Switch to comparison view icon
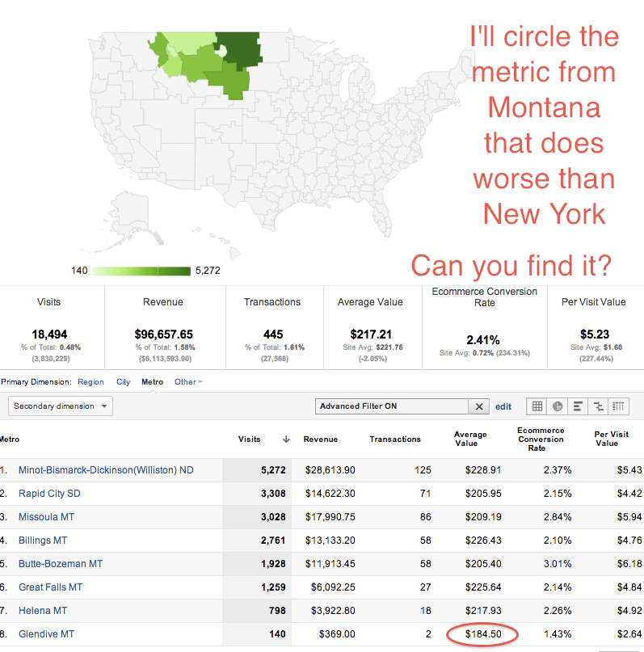Viewport: 644px width, 652px height. click(598, 406)
